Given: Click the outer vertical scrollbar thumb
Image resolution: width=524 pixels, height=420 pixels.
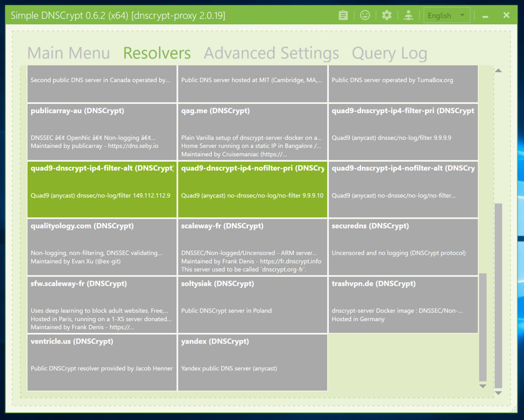Looking at the screenshot, I should (x=499, y=296).
